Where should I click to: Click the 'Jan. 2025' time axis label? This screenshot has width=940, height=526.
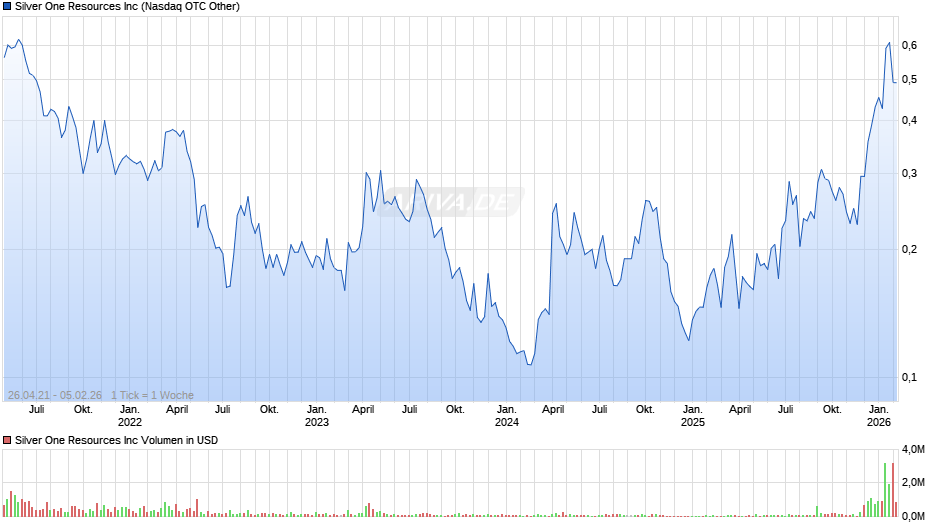pyautogui.click(x=692, y=416)
